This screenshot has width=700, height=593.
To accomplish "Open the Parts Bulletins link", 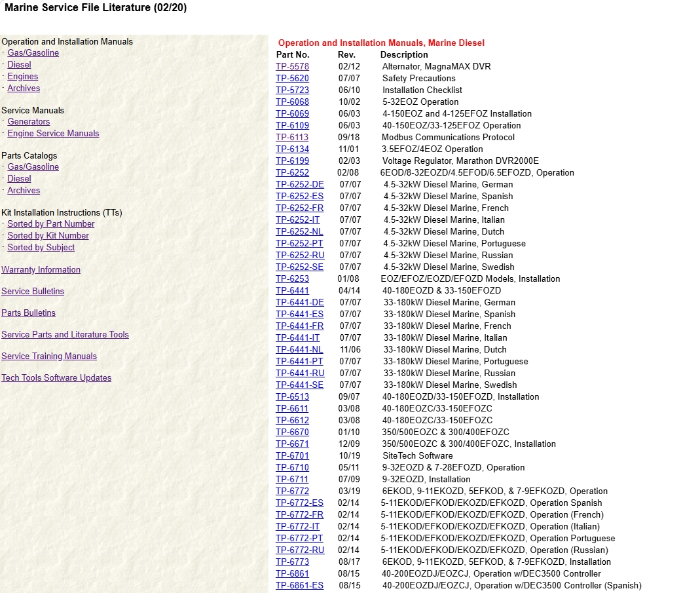I will coord(29,313).
